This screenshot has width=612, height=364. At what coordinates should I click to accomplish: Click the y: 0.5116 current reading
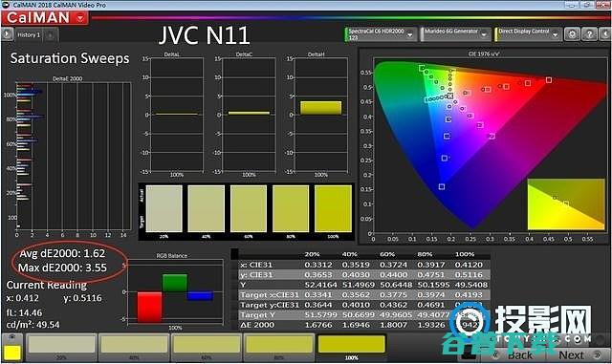click(82, 298)
